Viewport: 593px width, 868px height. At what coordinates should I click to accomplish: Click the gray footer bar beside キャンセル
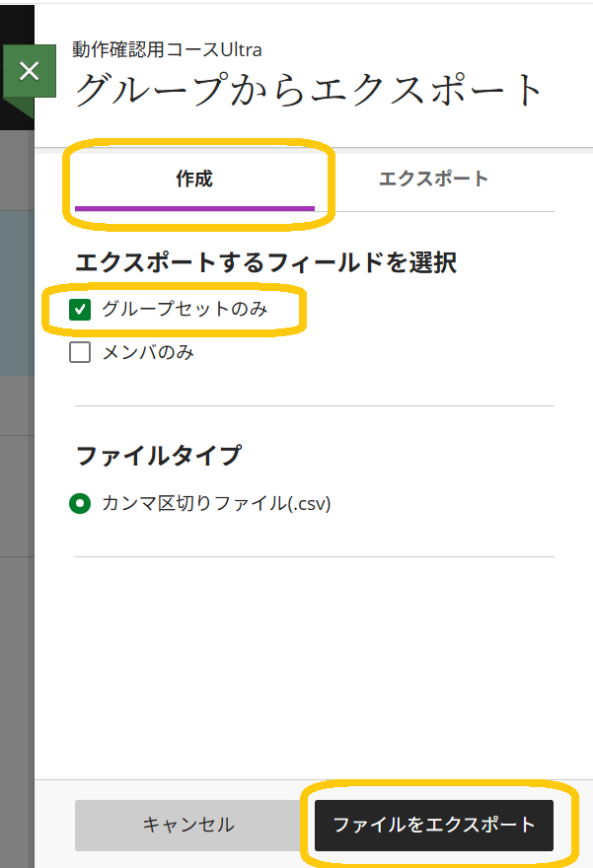54,825
